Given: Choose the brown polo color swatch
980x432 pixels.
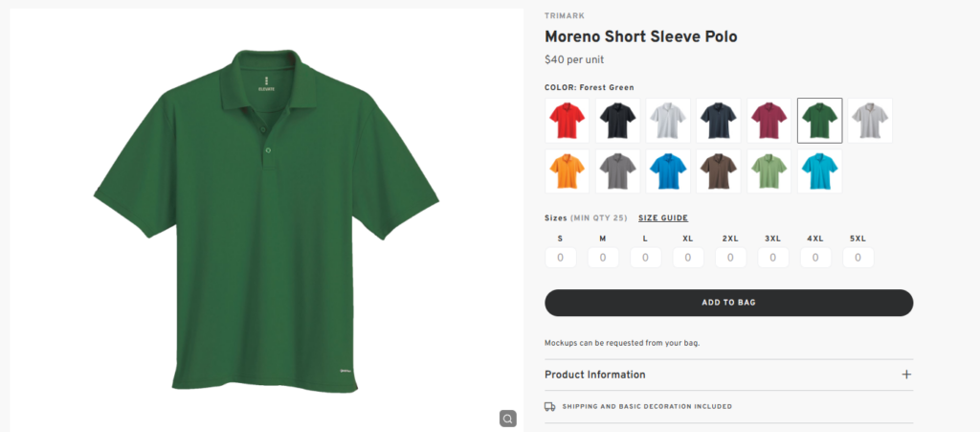Looking at the screenshot, I should click(x=719, y=171).
